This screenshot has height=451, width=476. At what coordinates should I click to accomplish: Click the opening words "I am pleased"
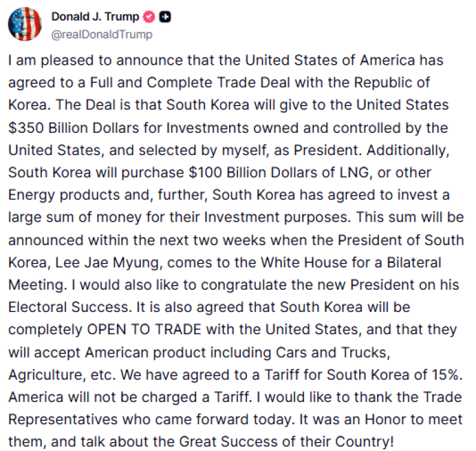coord(42,61)
